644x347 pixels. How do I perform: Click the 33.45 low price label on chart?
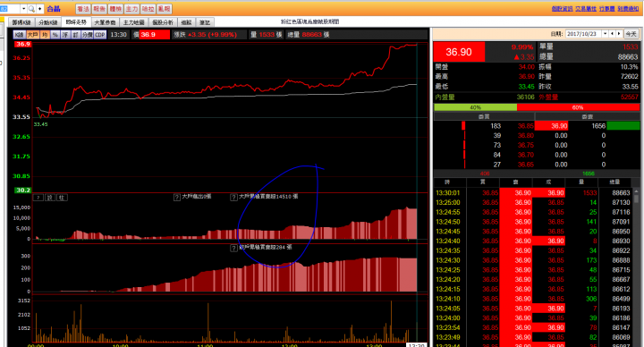pos(40,124)
